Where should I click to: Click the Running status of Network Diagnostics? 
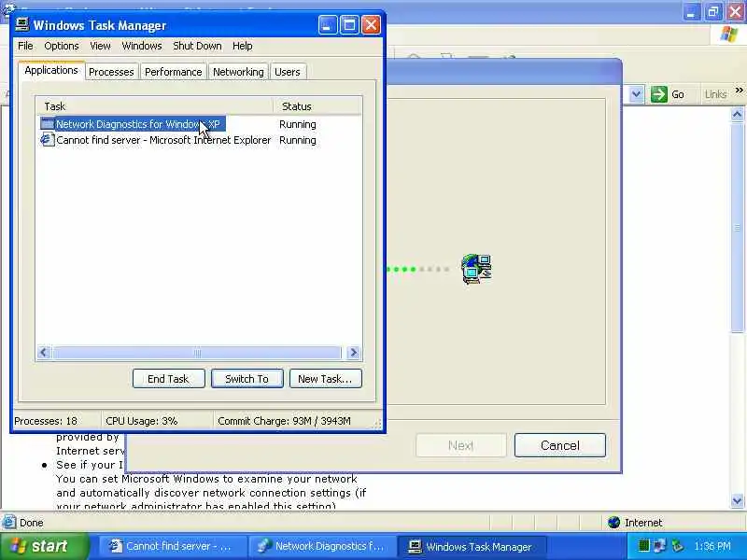click(x=298, y=124)
